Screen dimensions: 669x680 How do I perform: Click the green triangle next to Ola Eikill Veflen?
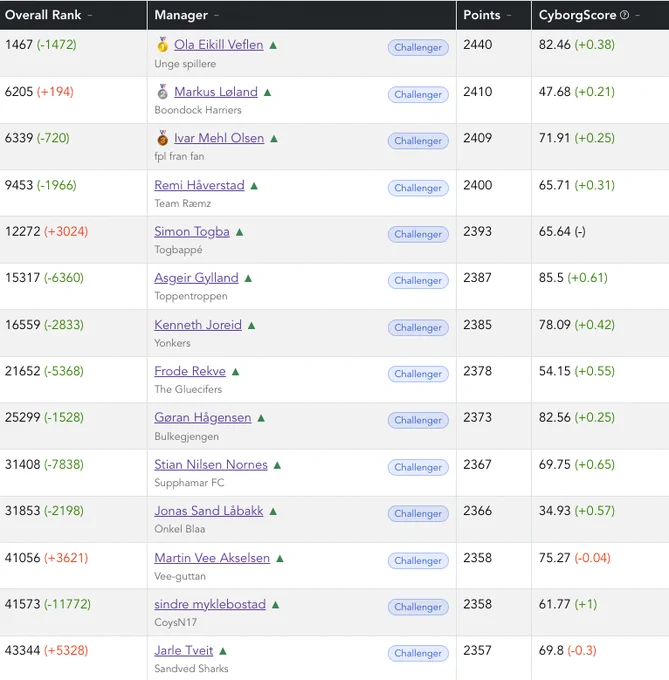(273, 45)
